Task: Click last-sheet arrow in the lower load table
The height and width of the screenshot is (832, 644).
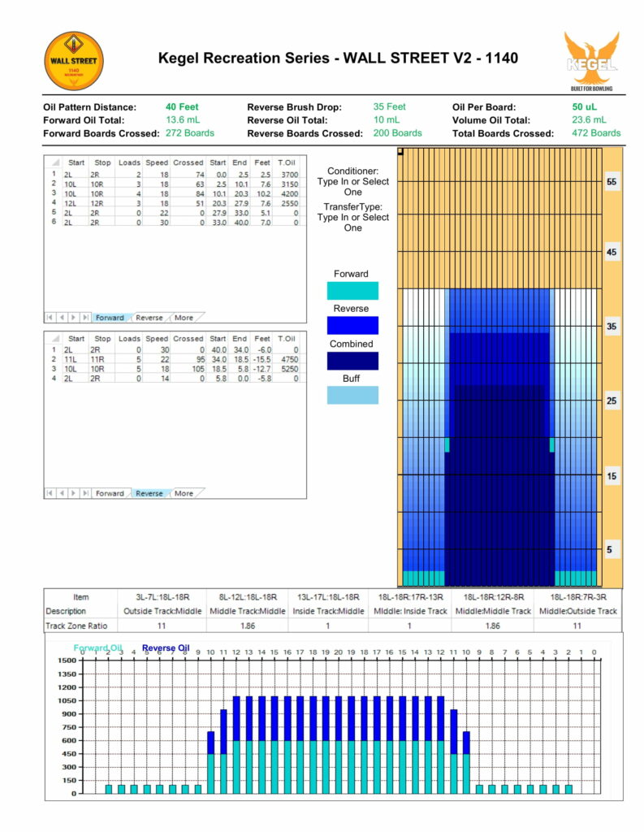Action: click(x=86, y=493)
